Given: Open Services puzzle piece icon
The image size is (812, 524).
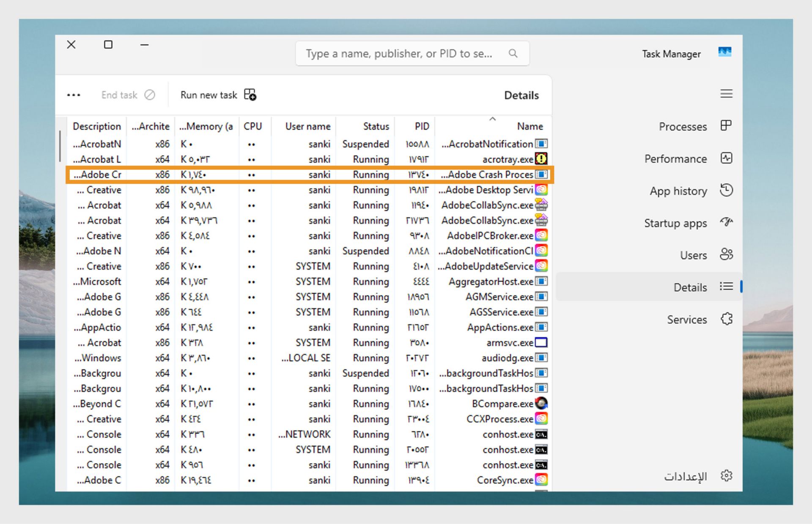Looking at the screenshot, I should click(726, 319).
